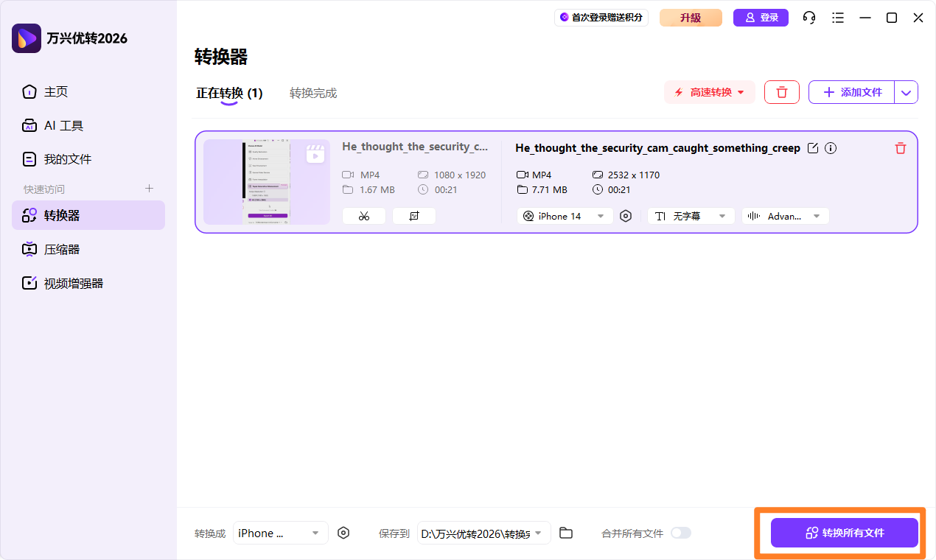Viewport: 936px width, 560px height.
Task: Expand the iPhone 14 output format dropdown
Action: pos(565,216)
